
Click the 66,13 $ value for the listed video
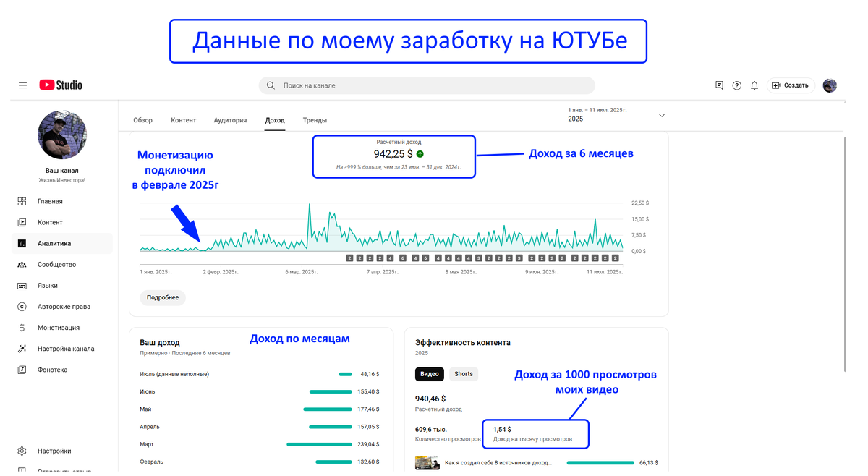click(649, 462)
